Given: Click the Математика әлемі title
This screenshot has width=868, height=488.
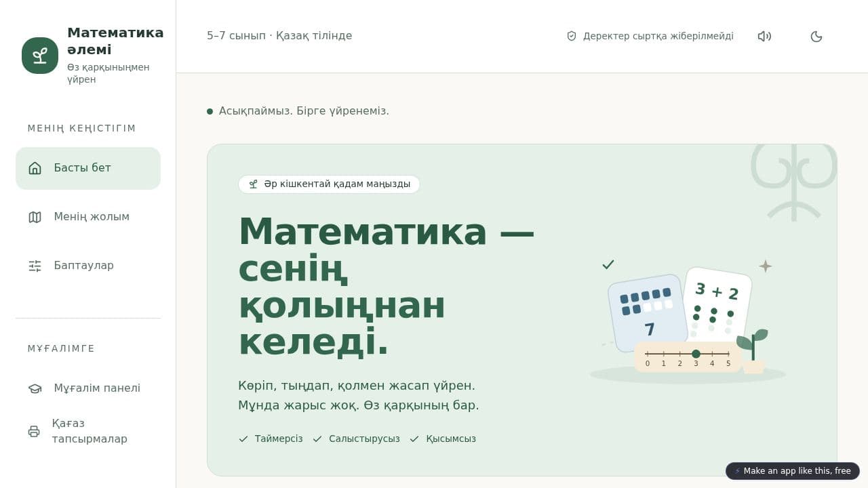Looking at the screenshot, I should click(x=115, y=41).
